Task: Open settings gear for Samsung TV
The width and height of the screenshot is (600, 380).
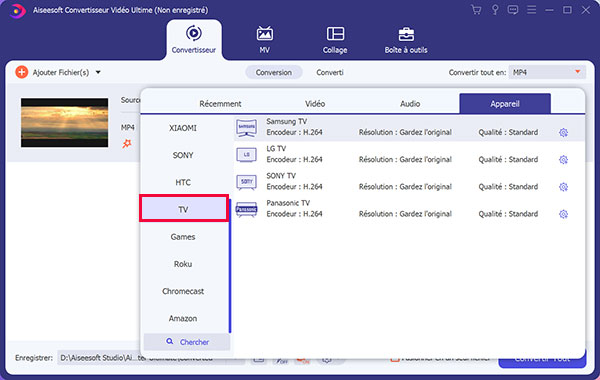Action: pyautogui.click(x=563, y=132)
